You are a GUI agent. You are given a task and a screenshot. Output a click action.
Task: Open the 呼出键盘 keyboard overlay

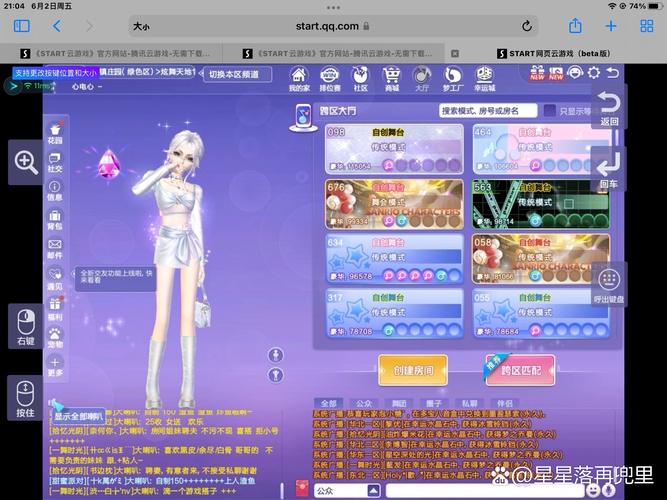click(609, 284)
